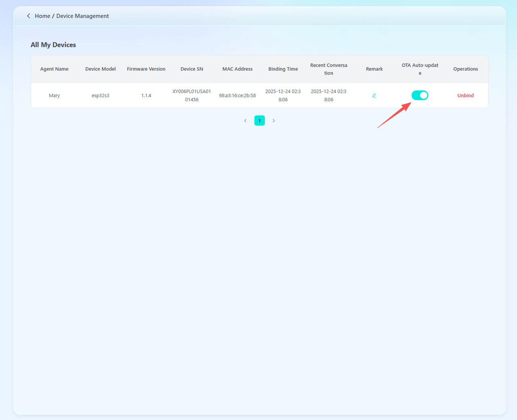The image size is (517, 420).
Task: Select the agent name Mary cell
Action: (54, 96)
